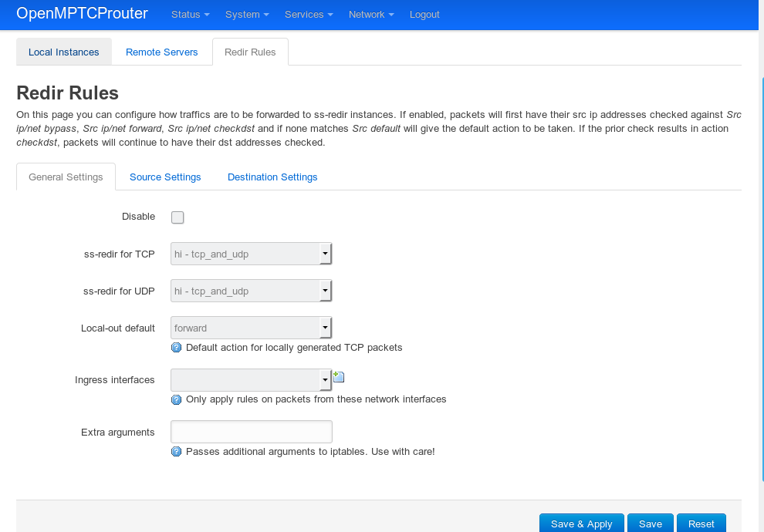Click inside the Extra arguments field
The height and width of the screenshot is (532, 764).
(x=251, y=431)
